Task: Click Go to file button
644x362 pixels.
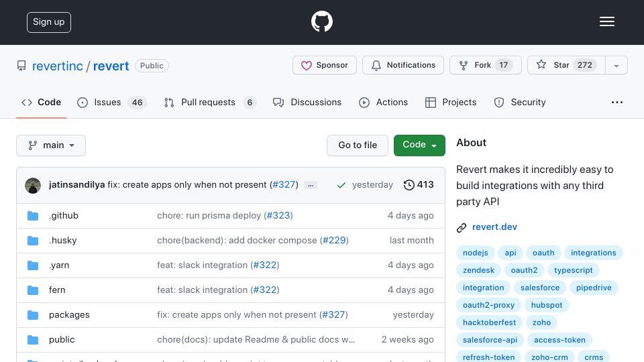Action: point(358,145)
